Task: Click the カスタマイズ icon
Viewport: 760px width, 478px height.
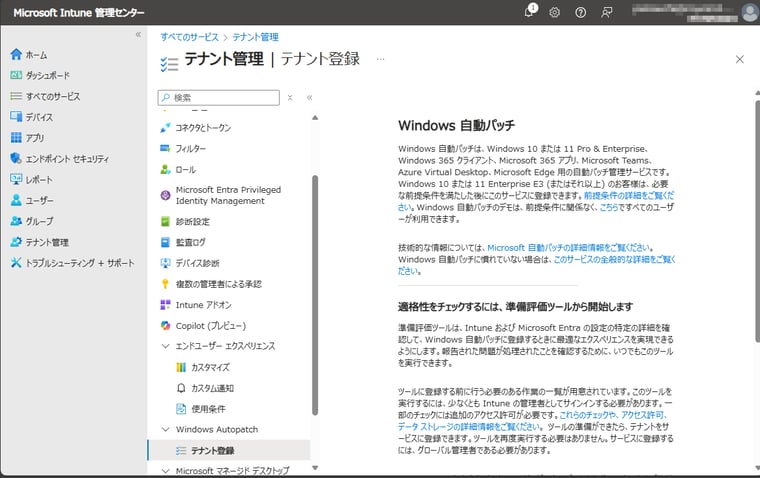Action: pyautogui.click(x=181, y=367)
